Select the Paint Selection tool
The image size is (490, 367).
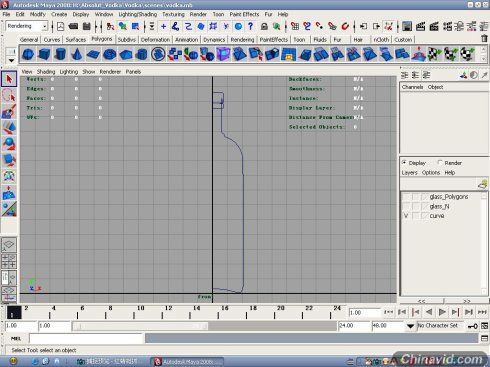pyautogui.click(x=9, y=111)
